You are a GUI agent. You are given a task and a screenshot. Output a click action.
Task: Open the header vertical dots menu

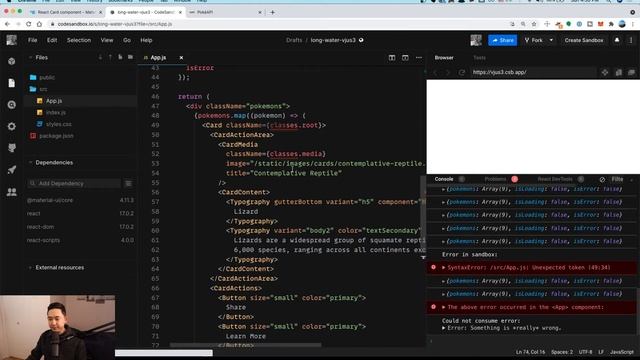pos(631,40)
